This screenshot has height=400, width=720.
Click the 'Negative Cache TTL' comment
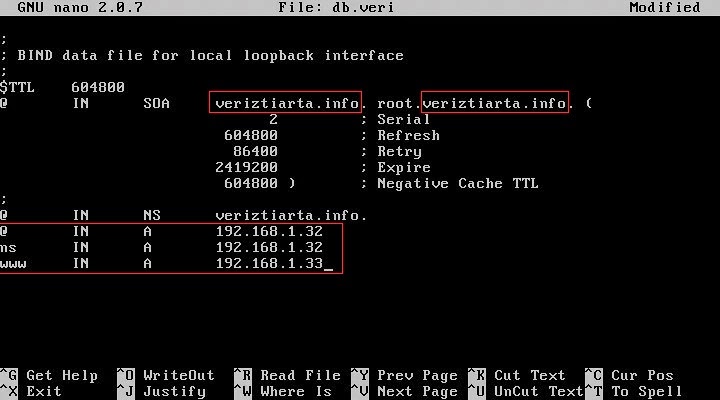point(457,183)
